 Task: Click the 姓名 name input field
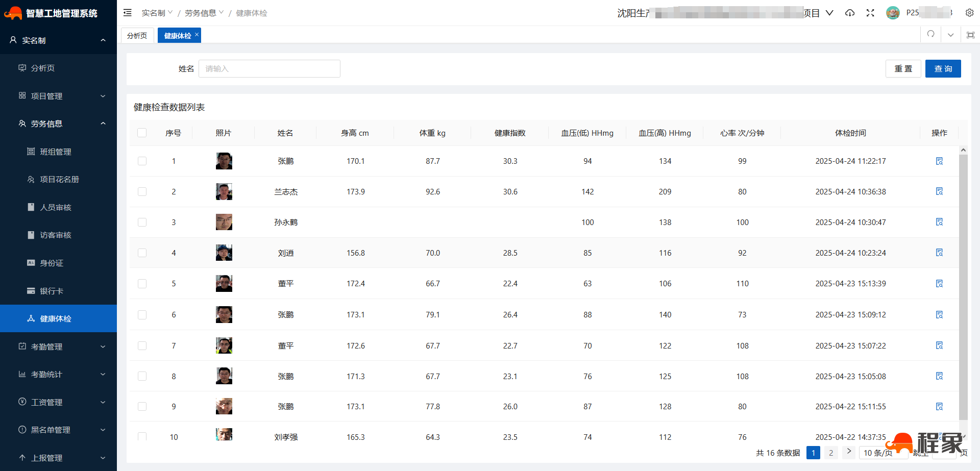(x=269, y=69)
